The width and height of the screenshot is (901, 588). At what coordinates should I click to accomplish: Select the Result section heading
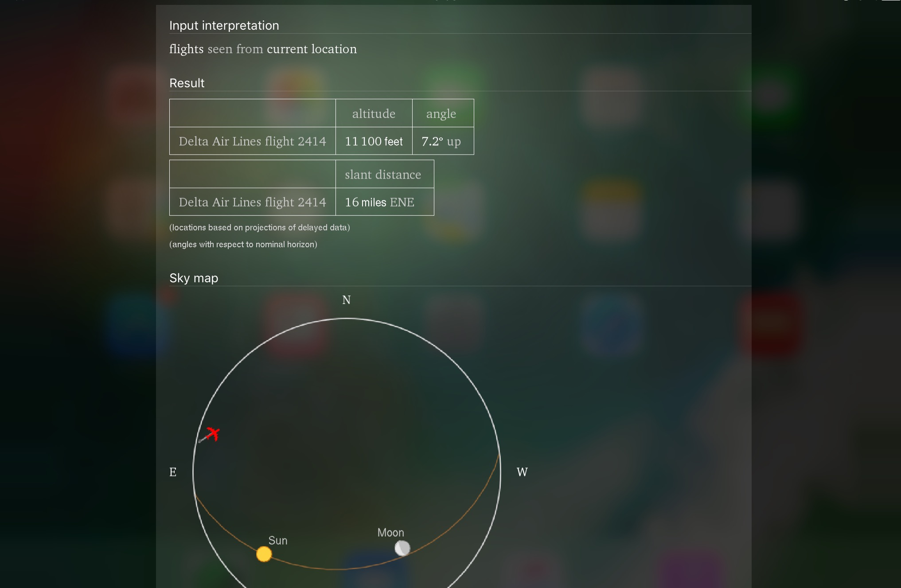187,83
